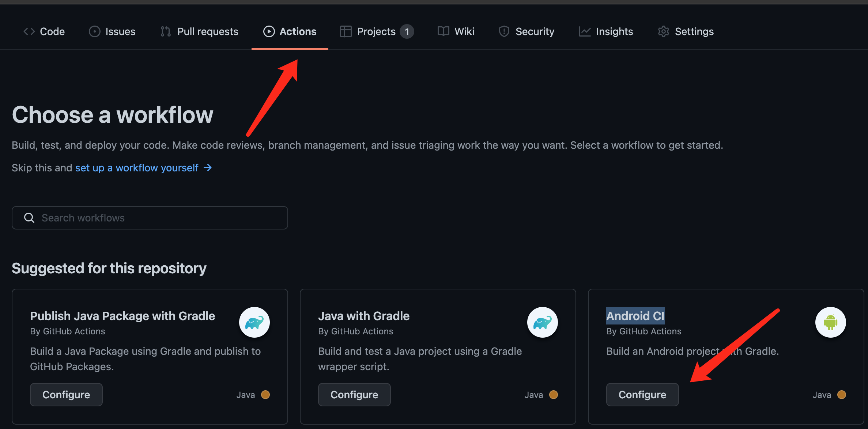Click the search magnifier icon
The width and height of the screenshot is (868, 429).
click(x=29, y=218)
